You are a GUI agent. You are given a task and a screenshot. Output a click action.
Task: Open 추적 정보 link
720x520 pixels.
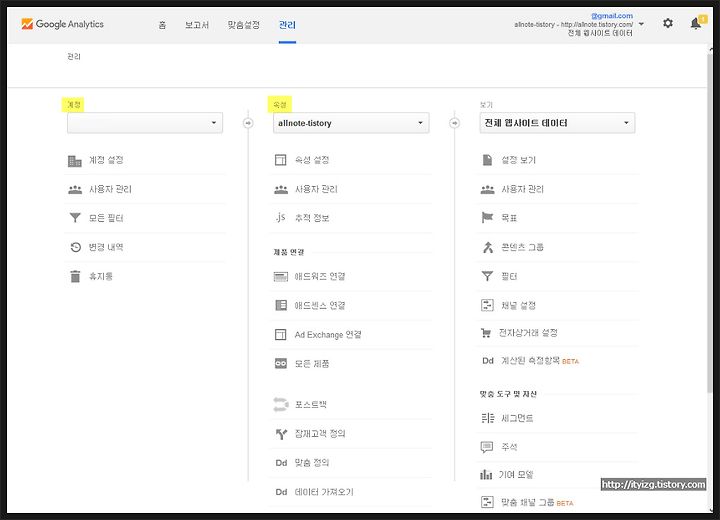pyautogui.click(x=312, y=218)
